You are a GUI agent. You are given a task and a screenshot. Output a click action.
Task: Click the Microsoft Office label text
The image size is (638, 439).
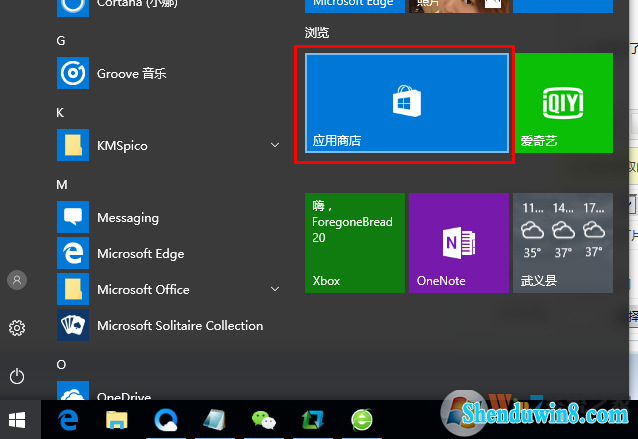tap(143, 290)
